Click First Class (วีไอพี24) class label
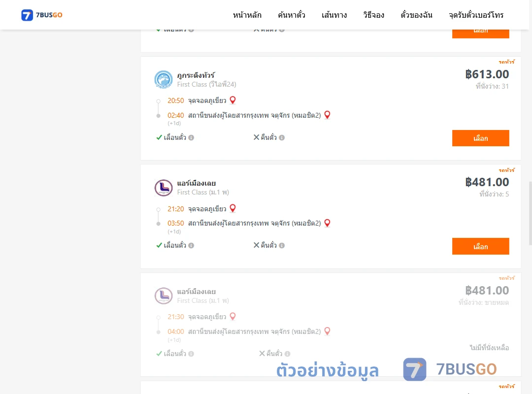The image size is (532, 394). (x=206, y=84)
